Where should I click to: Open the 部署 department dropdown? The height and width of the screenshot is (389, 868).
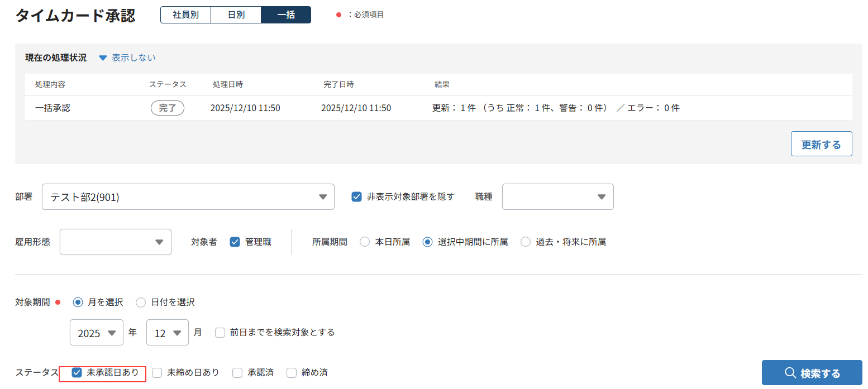click(x=188, y=197)
